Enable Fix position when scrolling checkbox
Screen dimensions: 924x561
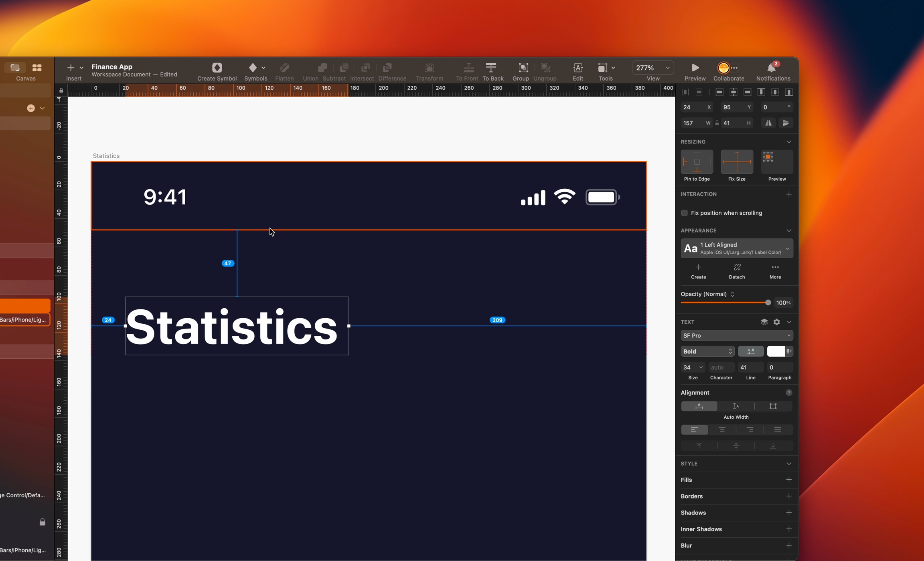(x=685, y=213)
